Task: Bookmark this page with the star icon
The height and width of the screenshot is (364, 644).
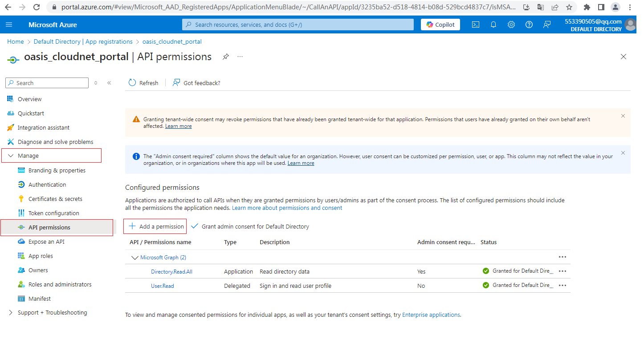Action: (569, 7)
